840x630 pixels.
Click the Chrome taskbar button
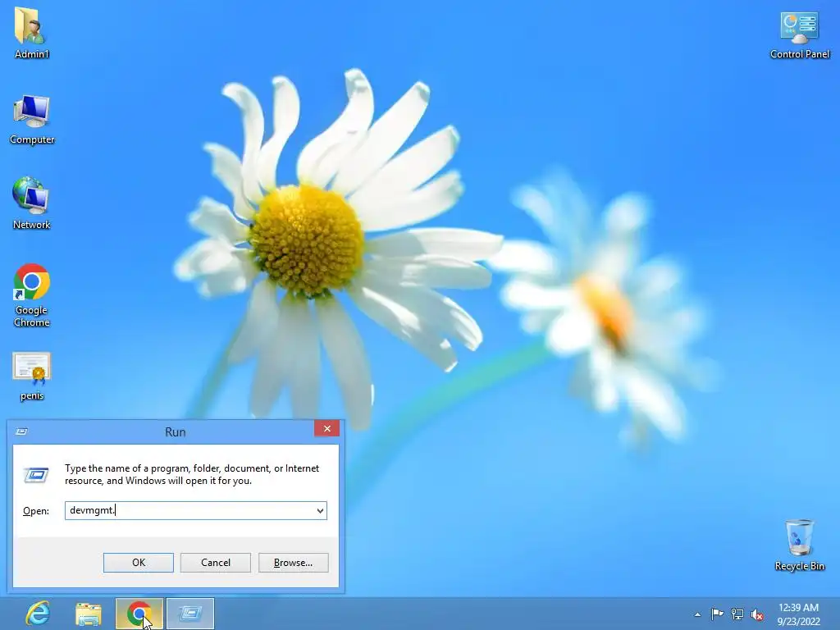coord(139,614)
